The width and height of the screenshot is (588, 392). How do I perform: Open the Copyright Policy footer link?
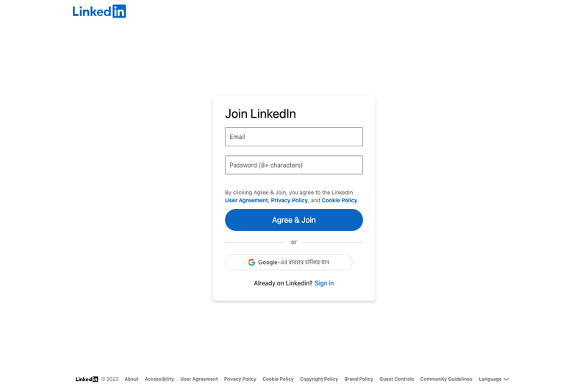pyautogui.click(x=319, y=379)
